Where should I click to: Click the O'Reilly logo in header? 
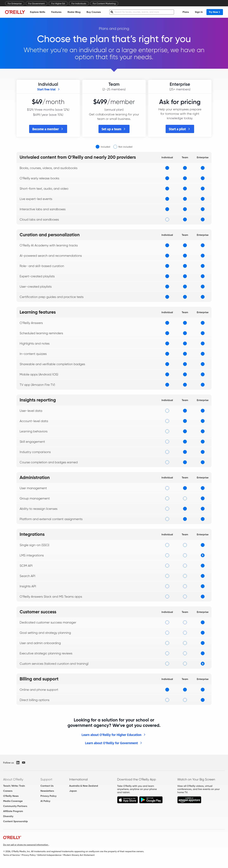(x=15, y=12)
